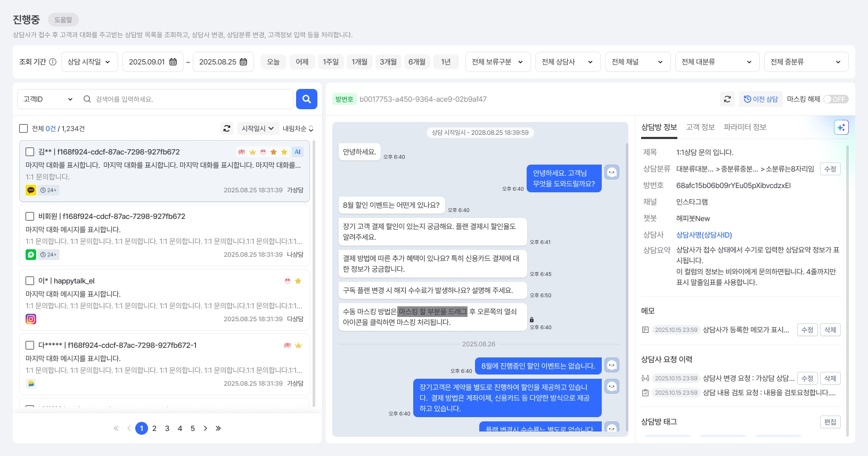Screen dimensions: 868x456
Task: Switch to the 고객 정보 tab
Action: coord(700,127)
